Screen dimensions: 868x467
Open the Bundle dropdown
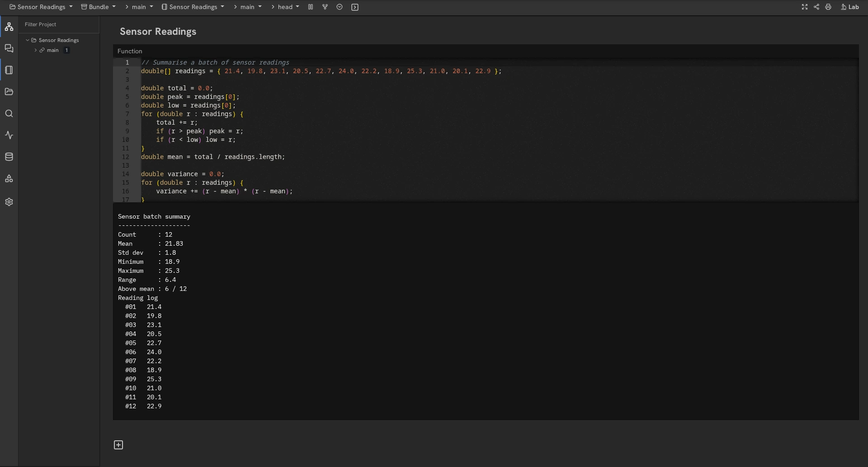(99, 7)
